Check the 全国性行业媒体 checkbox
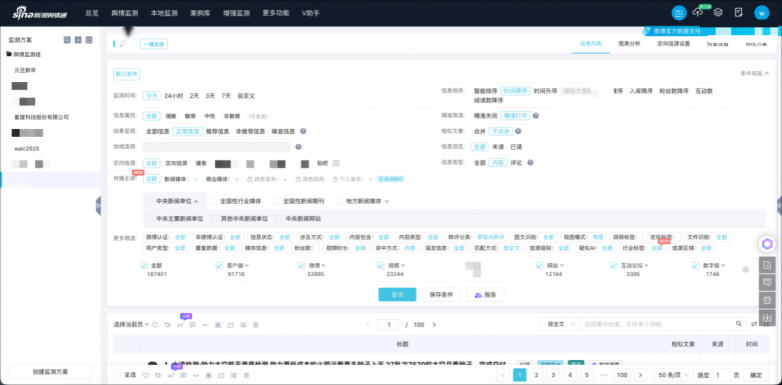782x385 pixels. tap(213, 201)
